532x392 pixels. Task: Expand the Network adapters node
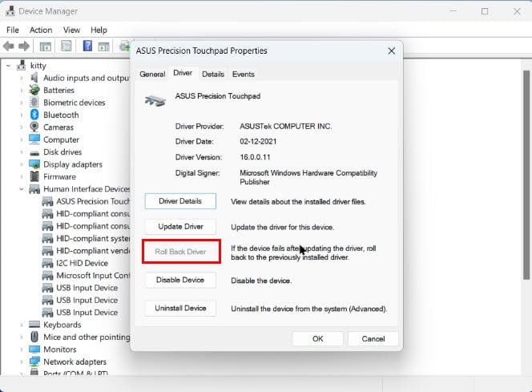pyautogui.click(x=22, y=362)
